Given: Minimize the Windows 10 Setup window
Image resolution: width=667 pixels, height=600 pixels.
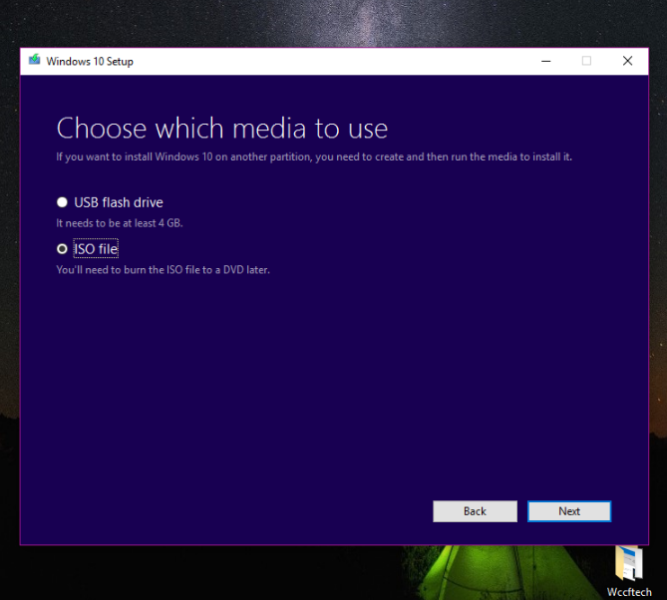Looking at the screenshot, I should click(x=546, y=61).
